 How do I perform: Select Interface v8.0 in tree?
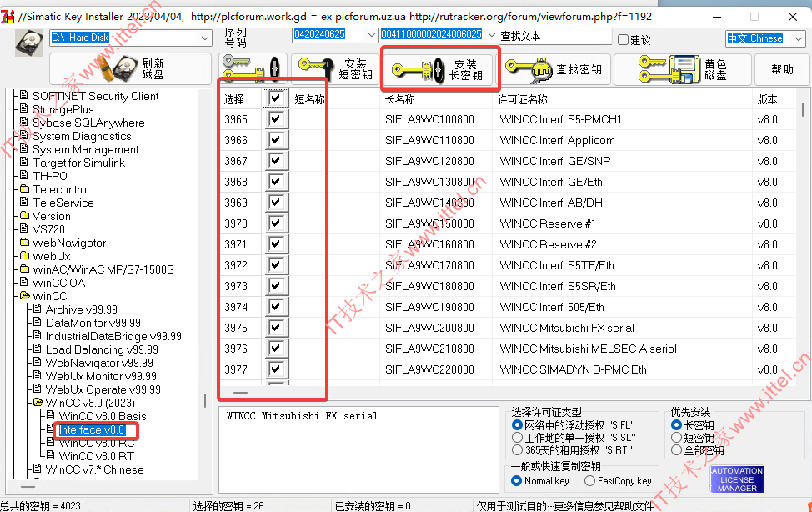tap(92, 430)
